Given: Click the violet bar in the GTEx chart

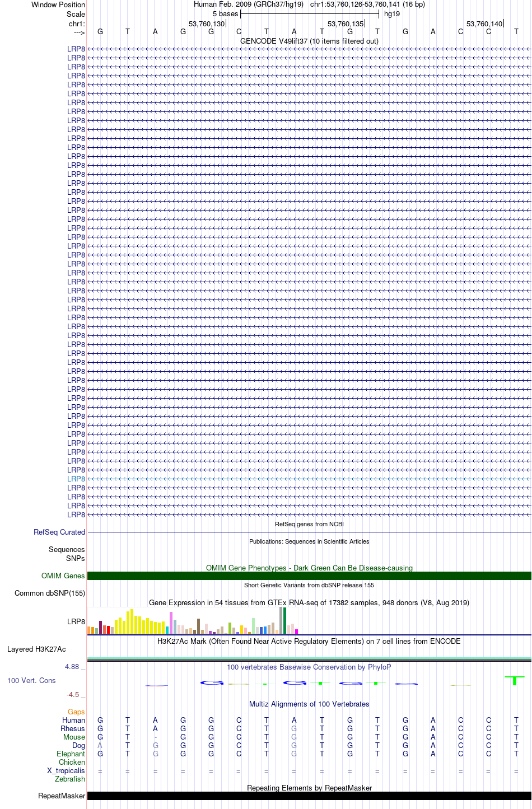Looking at the screenshot, I should tap(171, 623).
